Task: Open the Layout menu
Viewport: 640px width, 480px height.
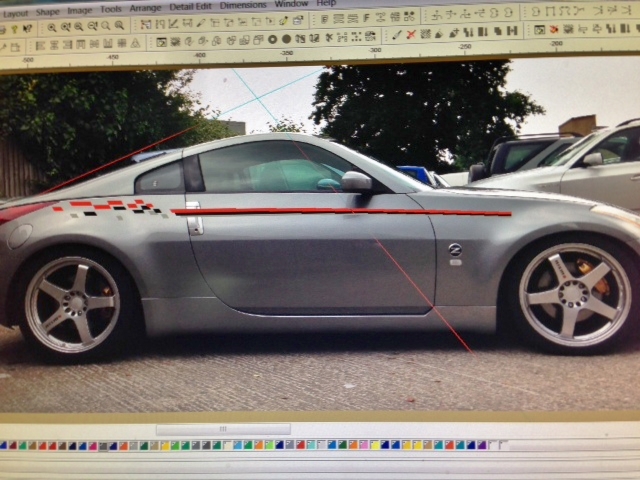Action: 15,13
